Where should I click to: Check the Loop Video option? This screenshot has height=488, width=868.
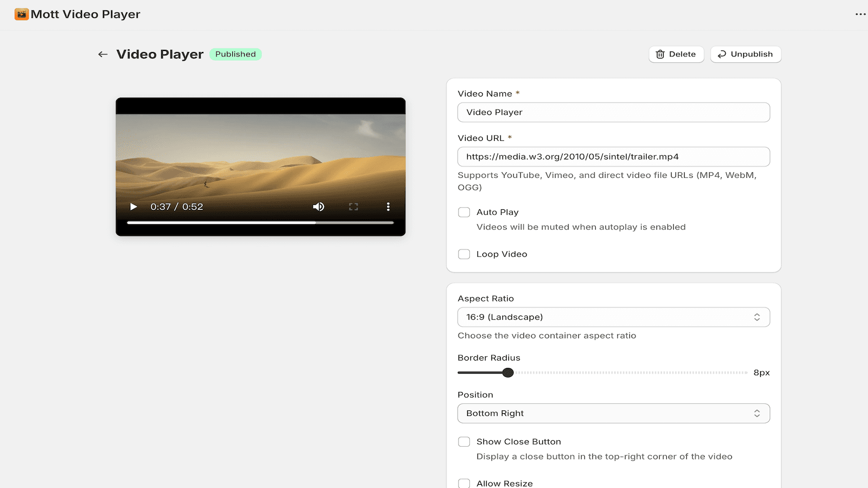(464, 254)
